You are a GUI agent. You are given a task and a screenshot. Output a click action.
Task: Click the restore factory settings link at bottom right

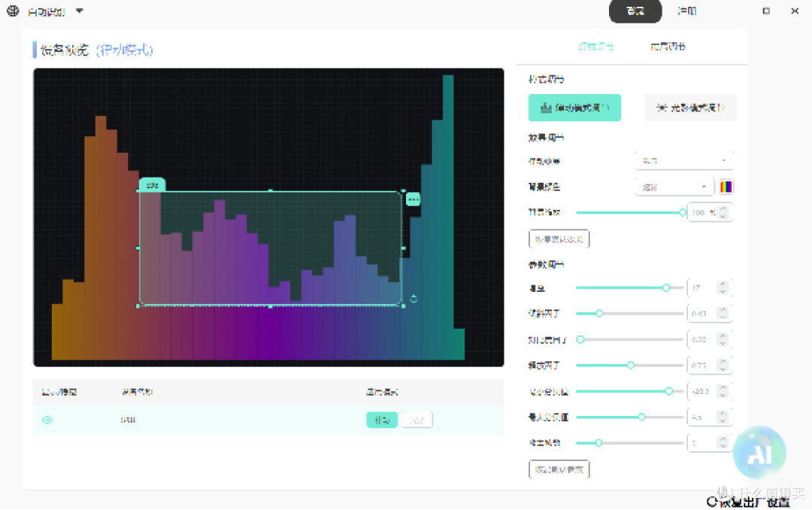(748, 502)
